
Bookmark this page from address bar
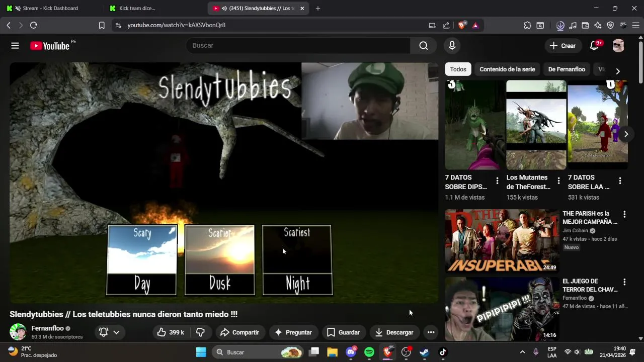(x=102, y=25)
